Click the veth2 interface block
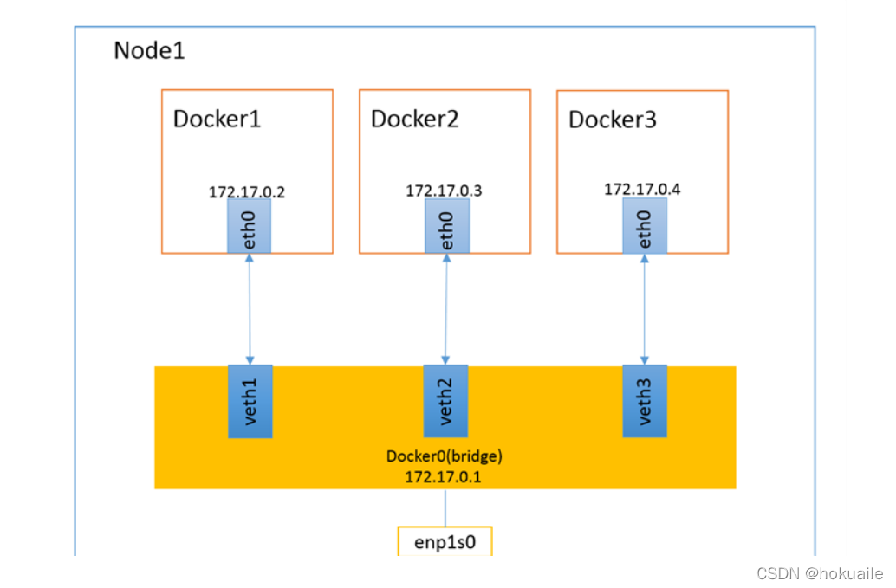This screenshot has height=588, width=896. pyautogui.click(x=445, y=401)
